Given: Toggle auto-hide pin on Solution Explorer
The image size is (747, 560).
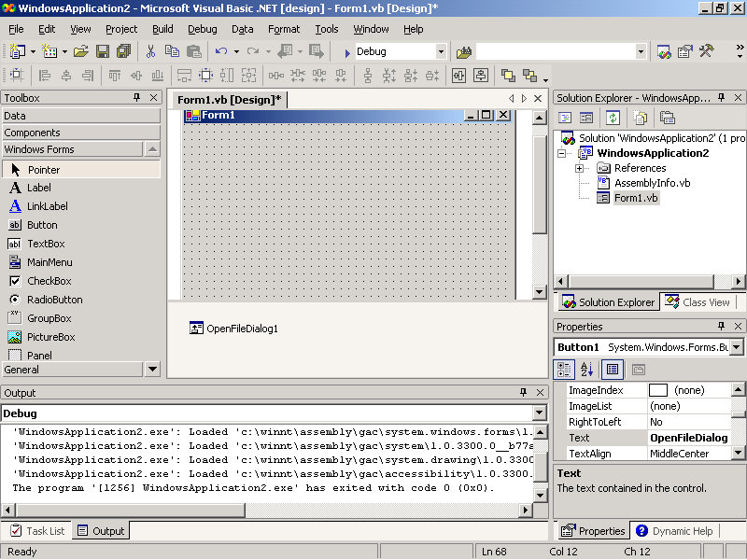Looking at the screenshot, I should pos(721,97).
